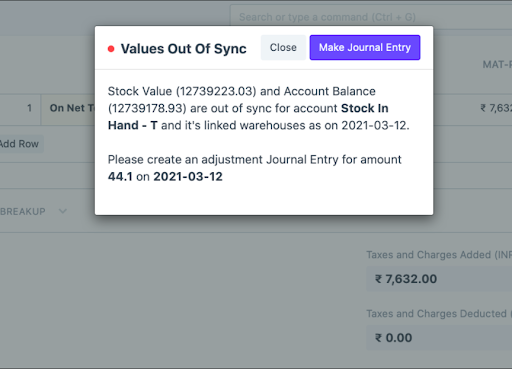Click the BREAKUP section heading
Image resolution: width=512 pixels, height=369 pixels.
[23, 212]
